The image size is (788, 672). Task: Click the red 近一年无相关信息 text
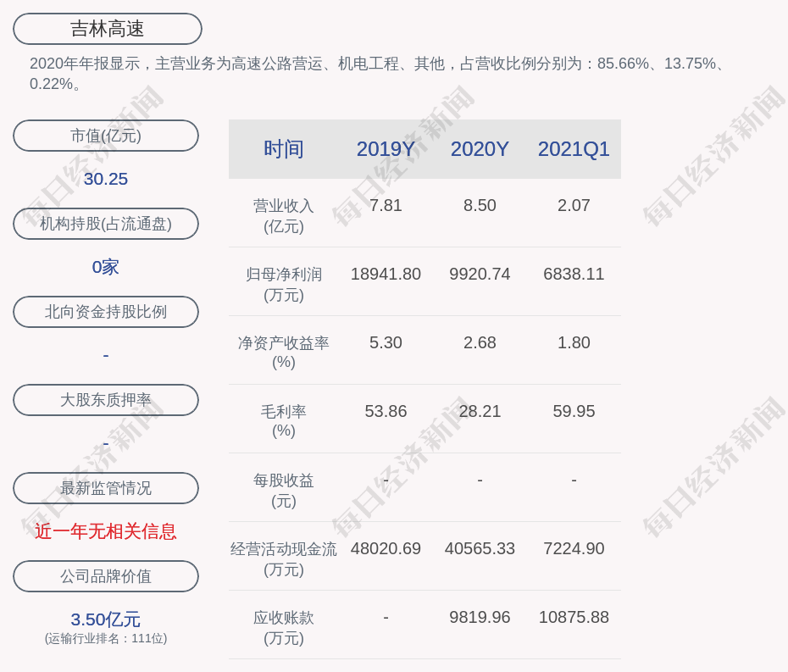(106, 531)
